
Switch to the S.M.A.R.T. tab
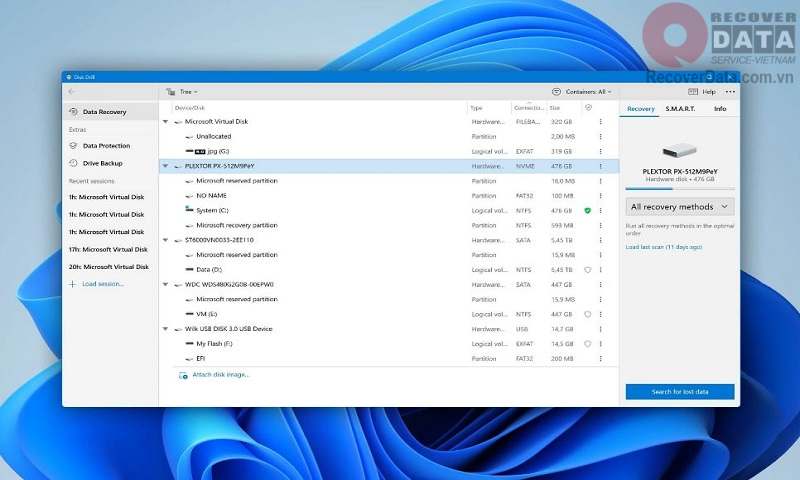click(680, 109)
